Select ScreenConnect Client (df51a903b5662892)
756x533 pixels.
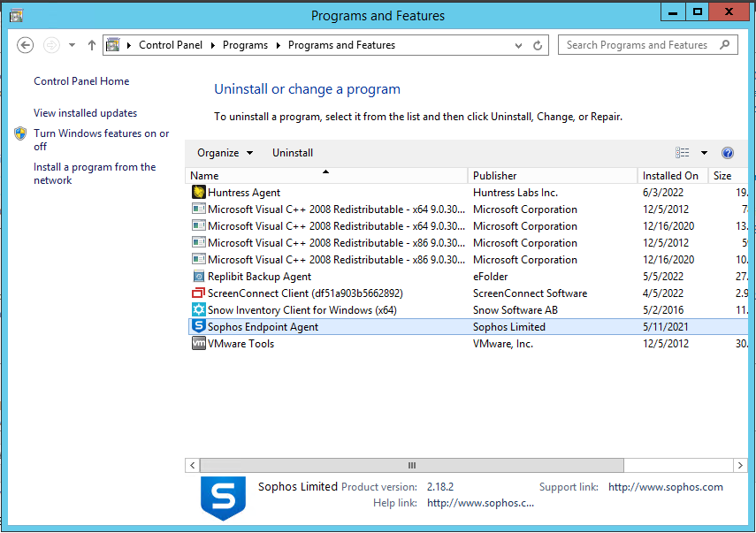click(468, 293)
